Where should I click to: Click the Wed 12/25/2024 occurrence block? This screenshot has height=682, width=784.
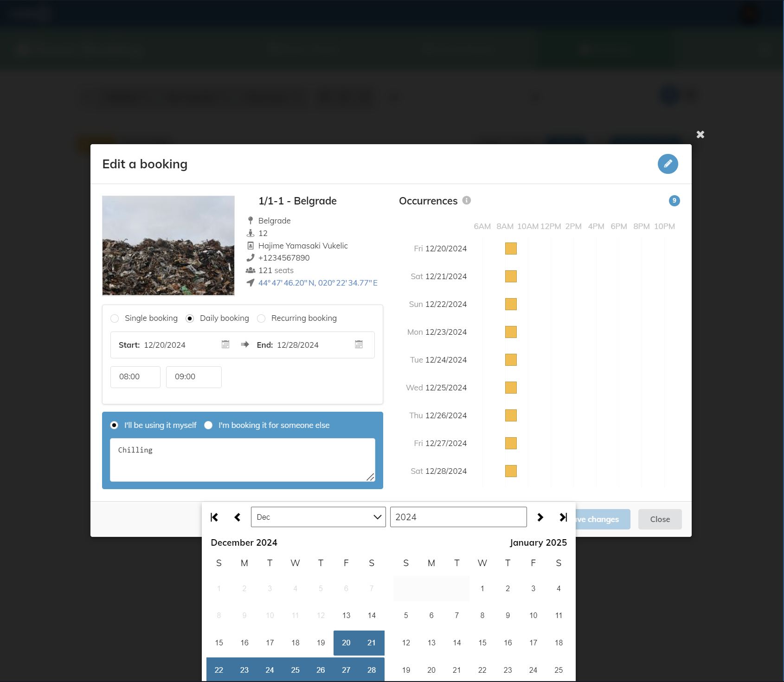tap(511, 388)
